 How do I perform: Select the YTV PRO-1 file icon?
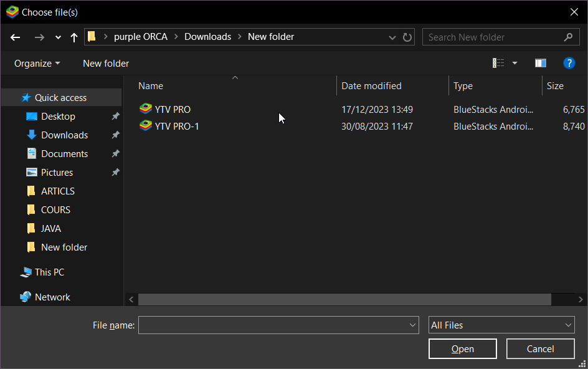146,126
